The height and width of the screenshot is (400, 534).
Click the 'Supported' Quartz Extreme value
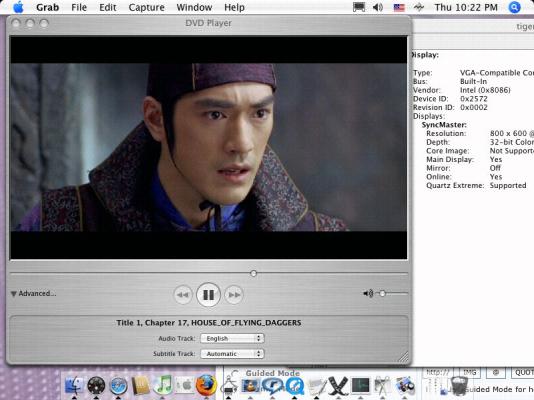(508, 186)
